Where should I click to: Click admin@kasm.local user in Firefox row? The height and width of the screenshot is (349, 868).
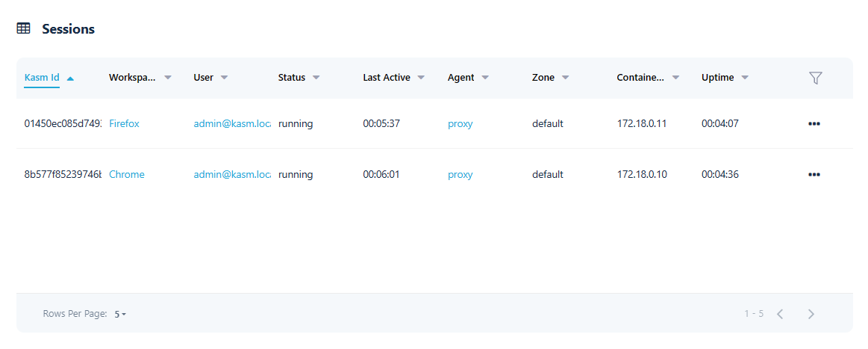[231, 124]
